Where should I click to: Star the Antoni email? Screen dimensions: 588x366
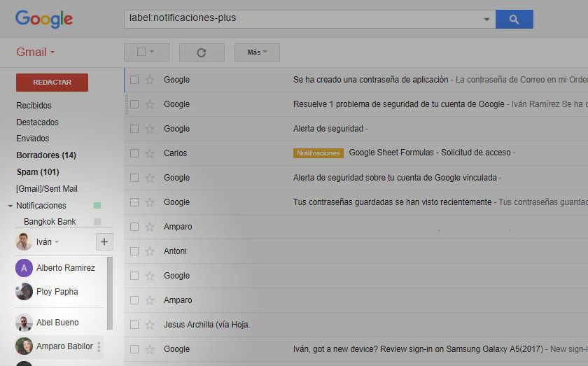[150, 251]
